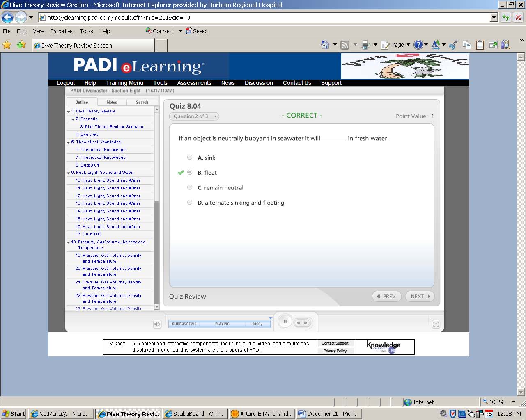Image resolution: width=526 pixels, height=420 pixels.
Task: Step forward using the player forward control
Action: 305,323
